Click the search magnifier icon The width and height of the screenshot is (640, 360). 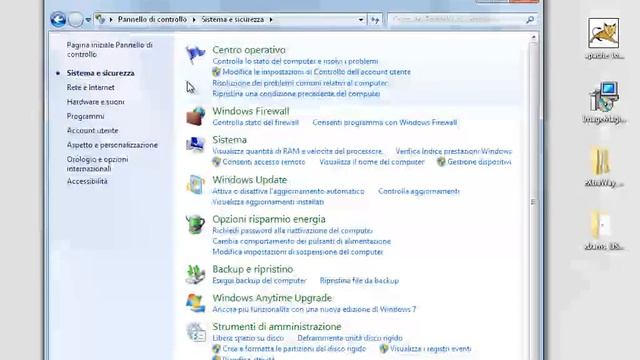[530, 19]
